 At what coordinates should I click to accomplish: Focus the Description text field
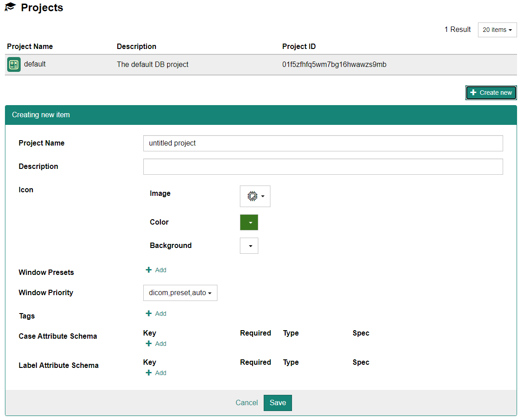point(323,167)
